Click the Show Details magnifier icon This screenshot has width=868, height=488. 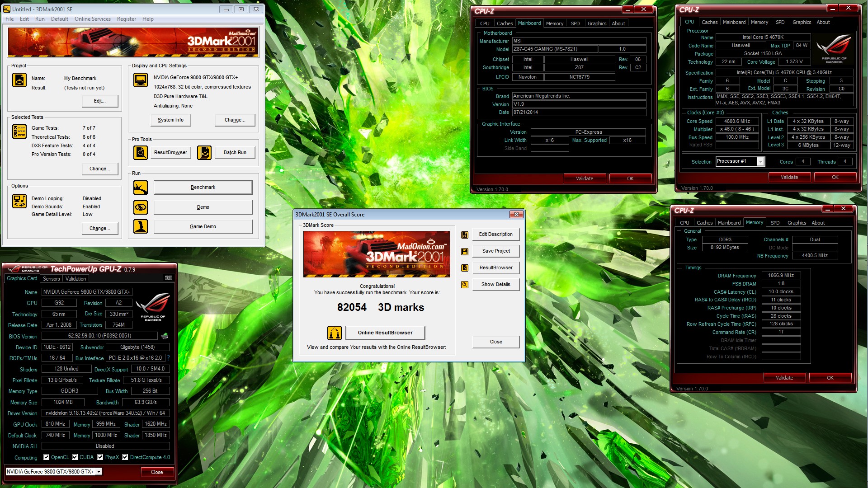click(x=465, y=285)
